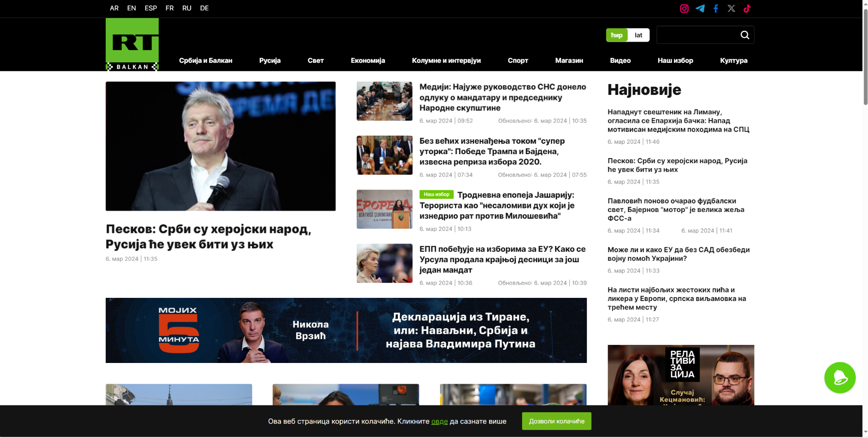Open the Спорт section
This screenshot has width=868, height=438.
[518, 61]
